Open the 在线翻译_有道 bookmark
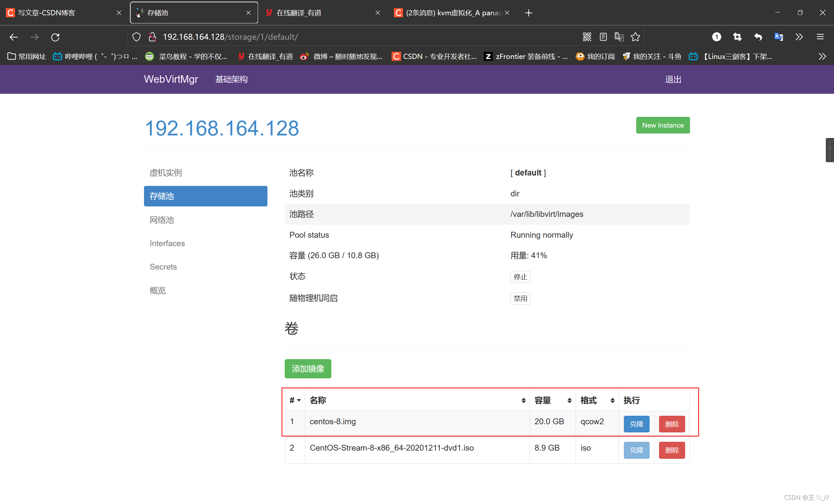The height and width of the screenshot is (504, 834). (x=266, y=57)
